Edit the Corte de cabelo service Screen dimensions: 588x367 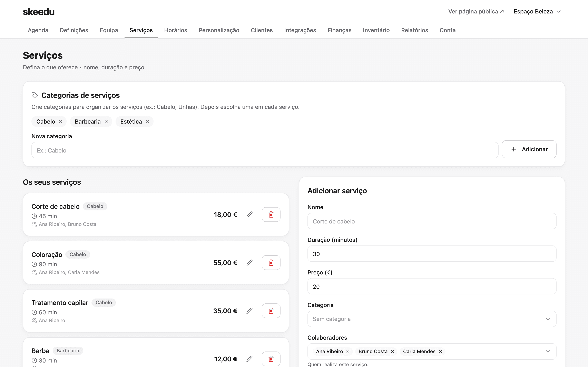tap(249, 214)
